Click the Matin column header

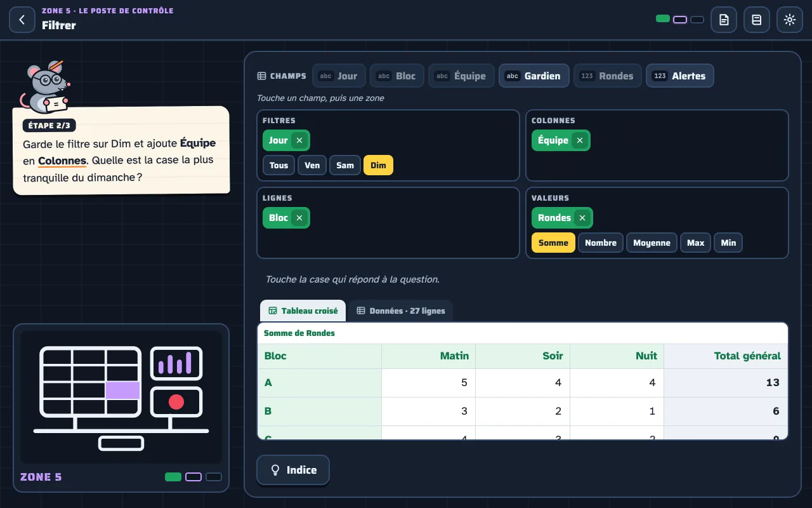pos(429,356)
